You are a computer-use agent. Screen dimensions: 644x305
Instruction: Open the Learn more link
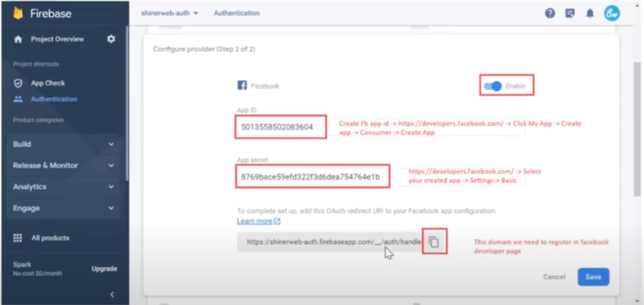click(x=255, y=221)
